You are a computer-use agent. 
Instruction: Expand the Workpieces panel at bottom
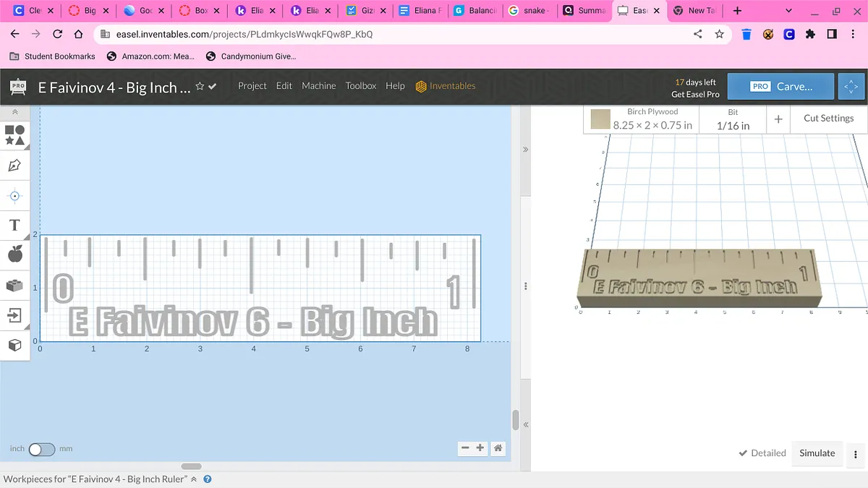[x=193, y=479]
